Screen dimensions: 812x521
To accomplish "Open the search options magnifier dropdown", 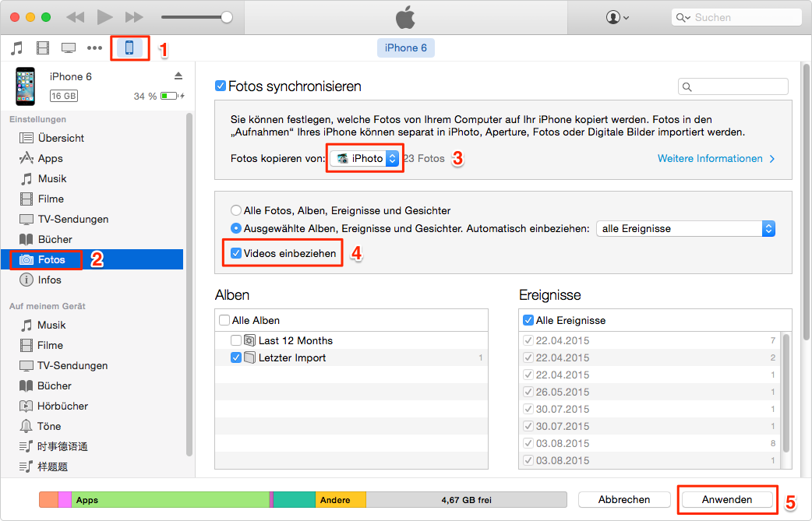I will [x=683, y=18].
